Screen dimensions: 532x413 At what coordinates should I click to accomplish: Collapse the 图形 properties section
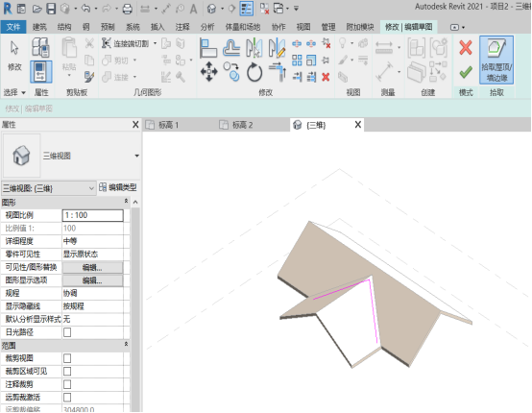(126, 202)
